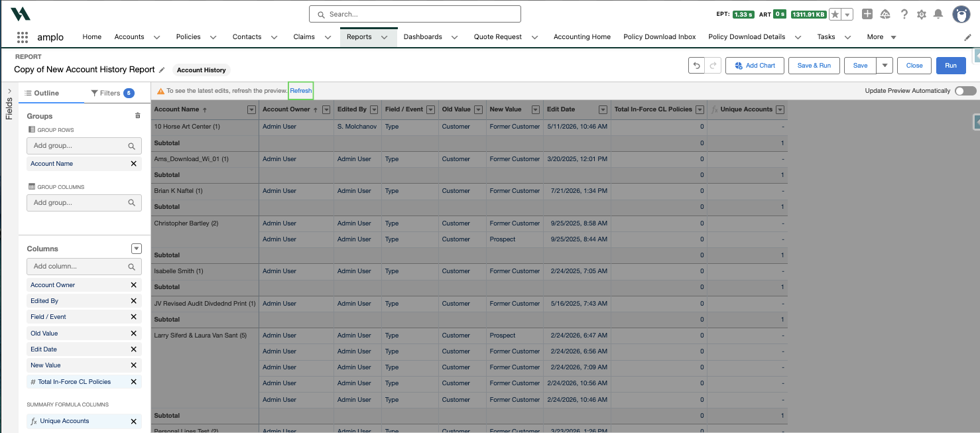Click the Save button
The image size is (980, 433).
860,66
